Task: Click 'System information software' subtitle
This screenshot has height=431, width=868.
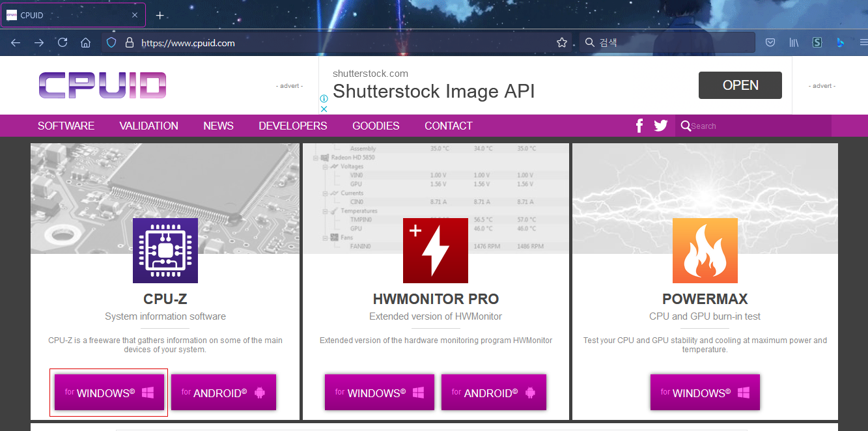Action: (165, 316)
